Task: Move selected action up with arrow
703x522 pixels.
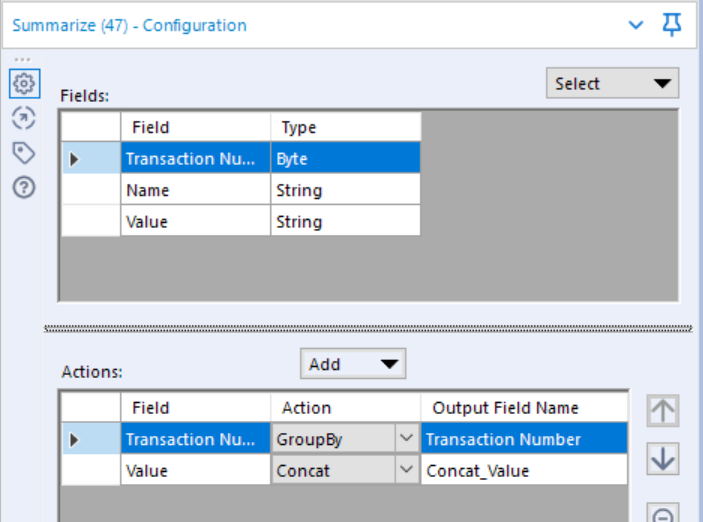Action: [x=663, y=410]
